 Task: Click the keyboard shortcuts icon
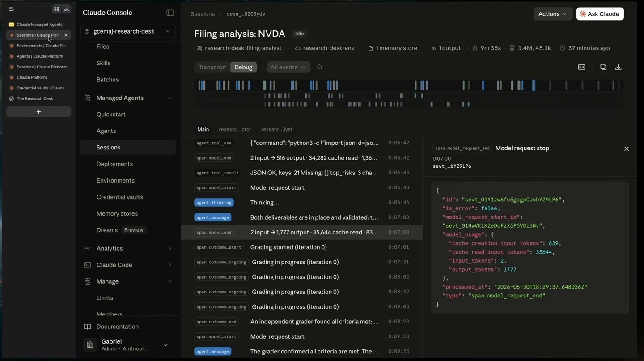pos(581,67)
